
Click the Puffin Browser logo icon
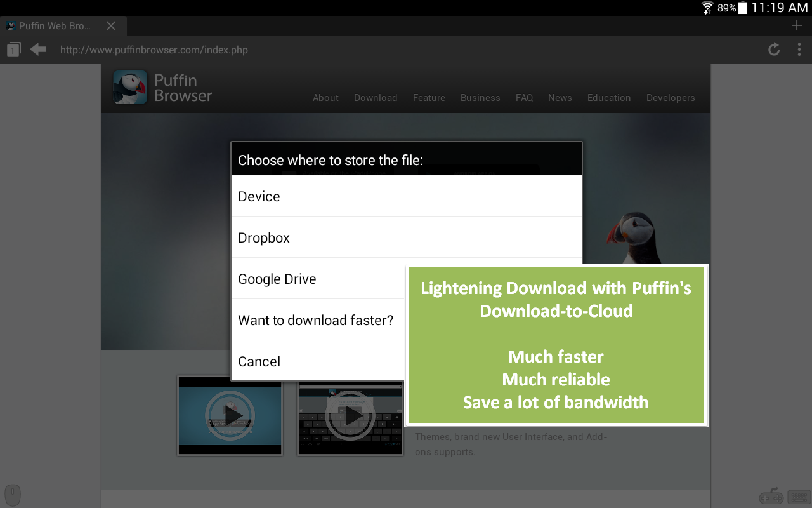coord(130,87)
